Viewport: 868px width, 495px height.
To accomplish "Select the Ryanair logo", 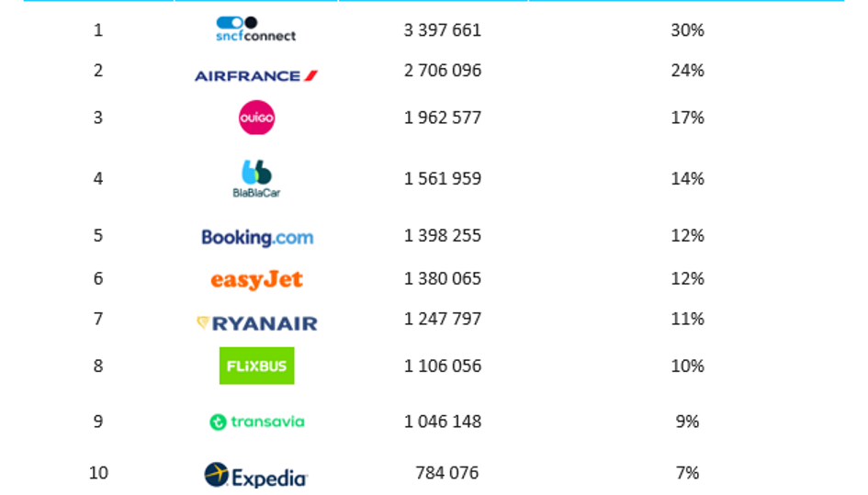I will pos(257,323).
